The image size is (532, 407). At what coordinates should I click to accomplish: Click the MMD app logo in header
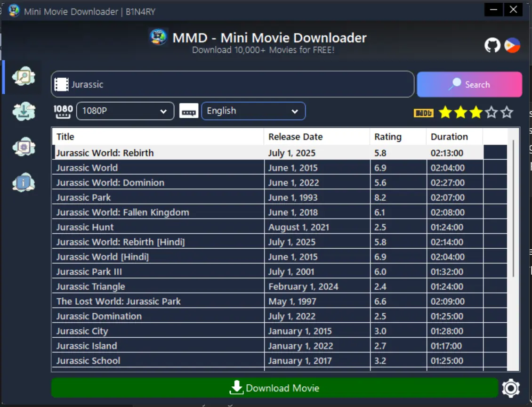(158, 37)
